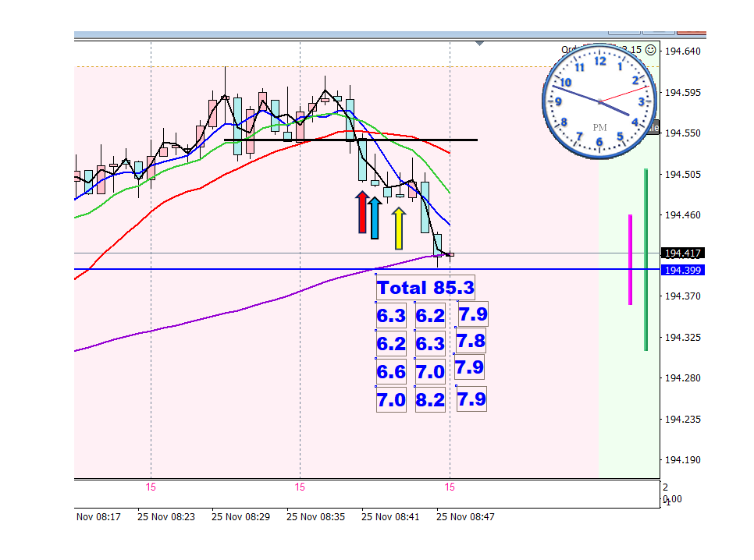
Task: Select the blue up arrow marker
Action: [x=375, y=218]
